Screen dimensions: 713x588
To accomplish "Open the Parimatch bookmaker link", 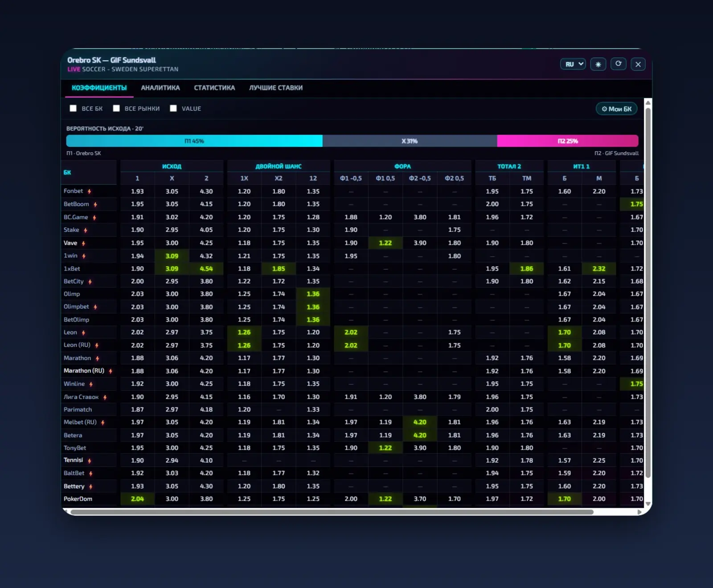I will (x=78, y=409).
